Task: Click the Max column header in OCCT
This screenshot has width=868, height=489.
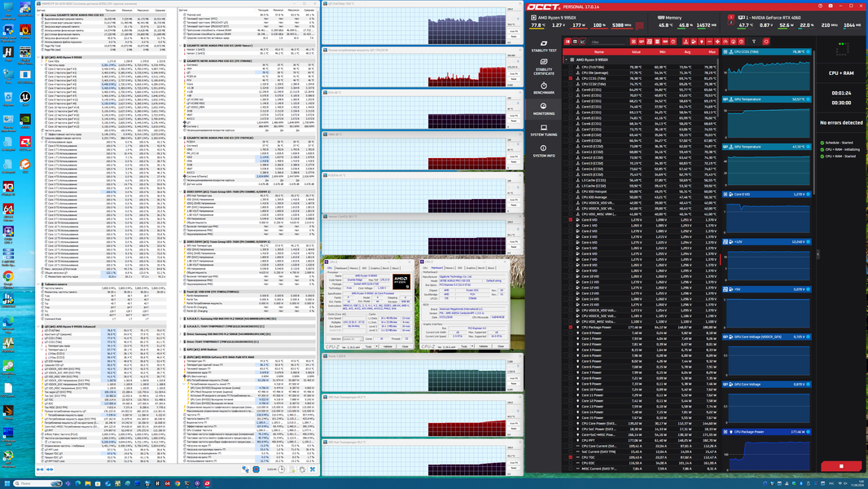Action: pyautogui.click(x=712, y=52)
